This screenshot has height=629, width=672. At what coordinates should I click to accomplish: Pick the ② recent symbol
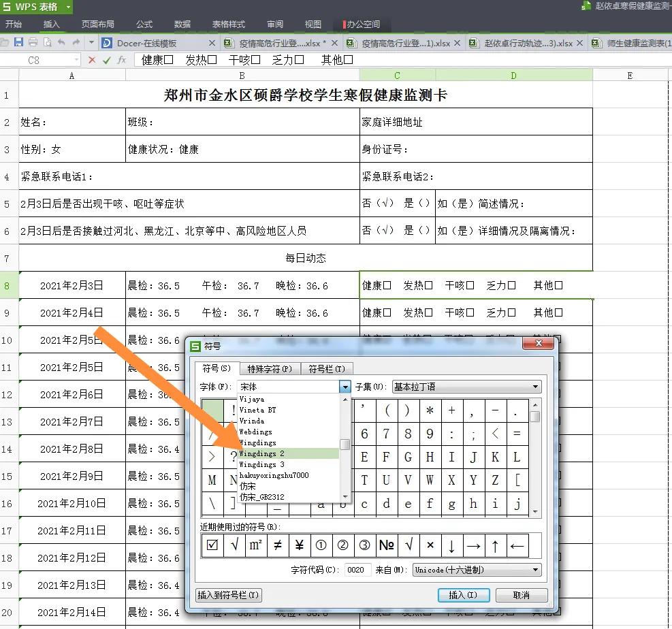[x=343, y=545]
